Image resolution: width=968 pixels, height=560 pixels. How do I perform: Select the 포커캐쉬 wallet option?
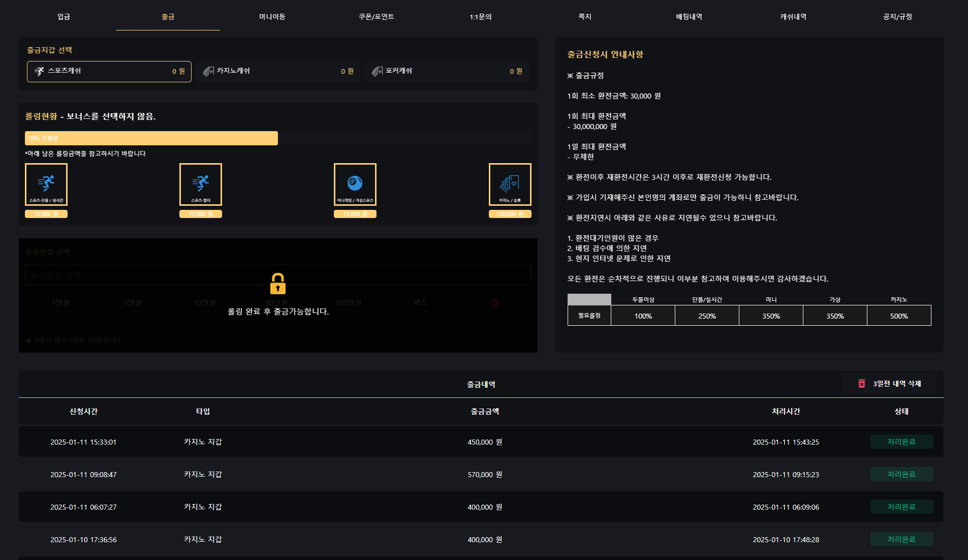[x=447, y=72]
